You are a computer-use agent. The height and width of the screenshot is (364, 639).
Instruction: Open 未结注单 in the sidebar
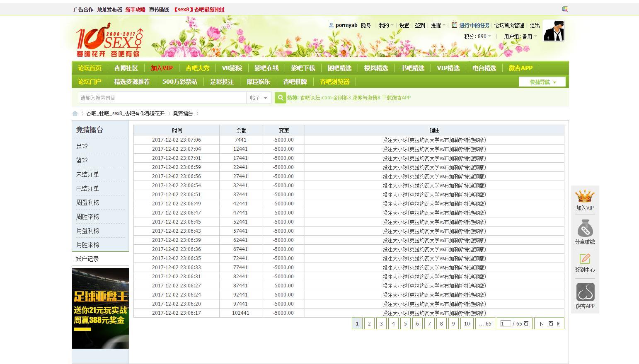(87, 174)
